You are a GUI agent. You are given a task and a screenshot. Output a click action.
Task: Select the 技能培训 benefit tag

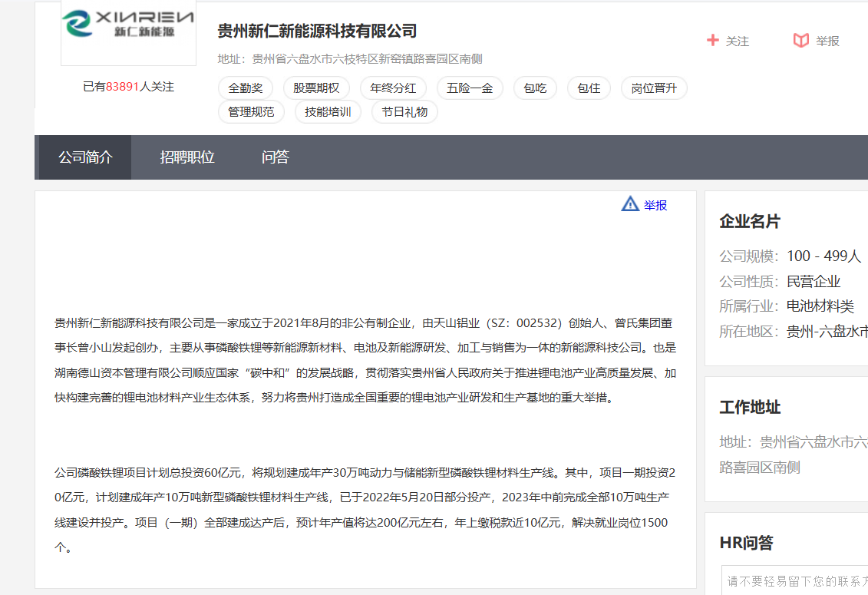click(328, 112)
